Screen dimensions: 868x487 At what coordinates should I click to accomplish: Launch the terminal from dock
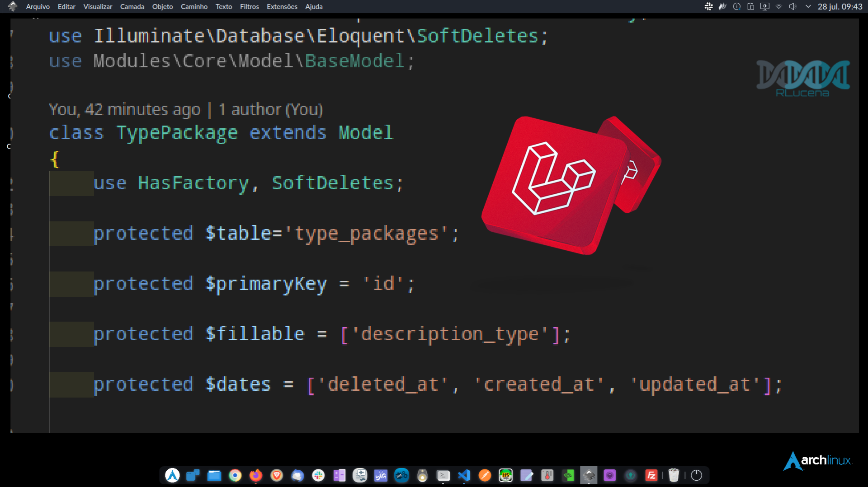(443, 475)
